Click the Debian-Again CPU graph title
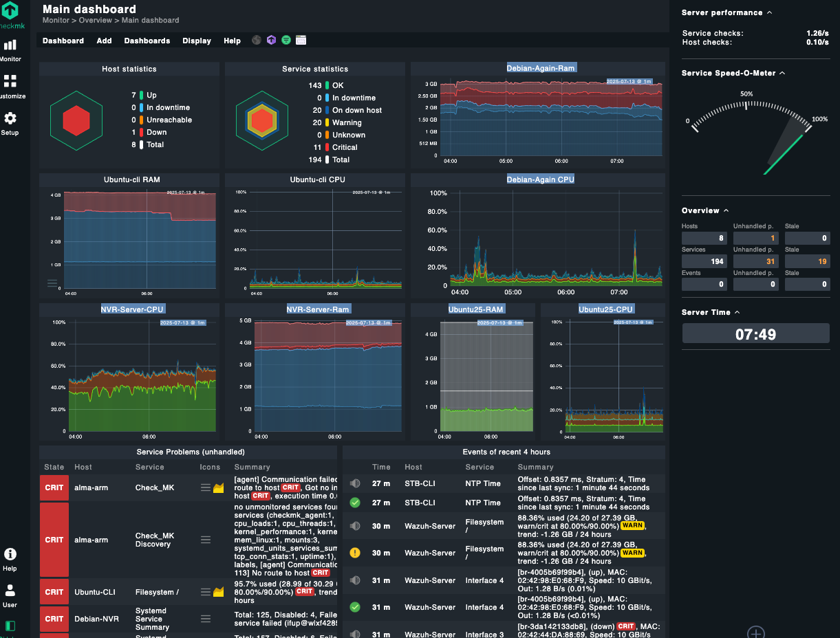Viewport: 840px width, 638px height. click(x=541, y=179)
